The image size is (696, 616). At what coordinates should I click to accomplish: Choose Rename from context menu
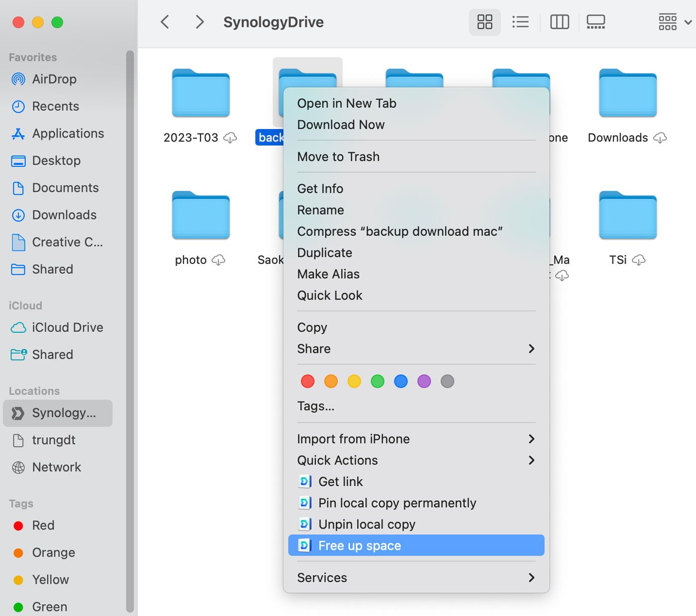416,210
